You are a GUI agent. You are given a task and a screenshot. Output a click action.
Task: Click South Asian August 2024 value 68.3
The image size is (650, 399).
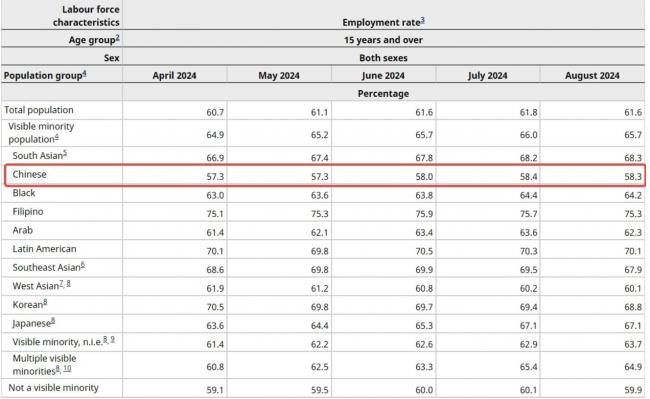point(633,158)
